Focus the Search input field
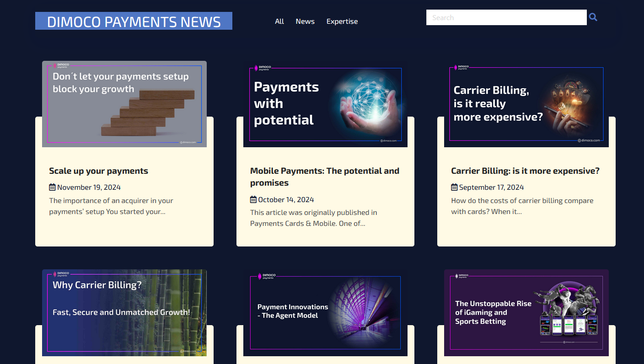Image resolution: width=644 pixels, height=364 pixels. coord(506,17)
